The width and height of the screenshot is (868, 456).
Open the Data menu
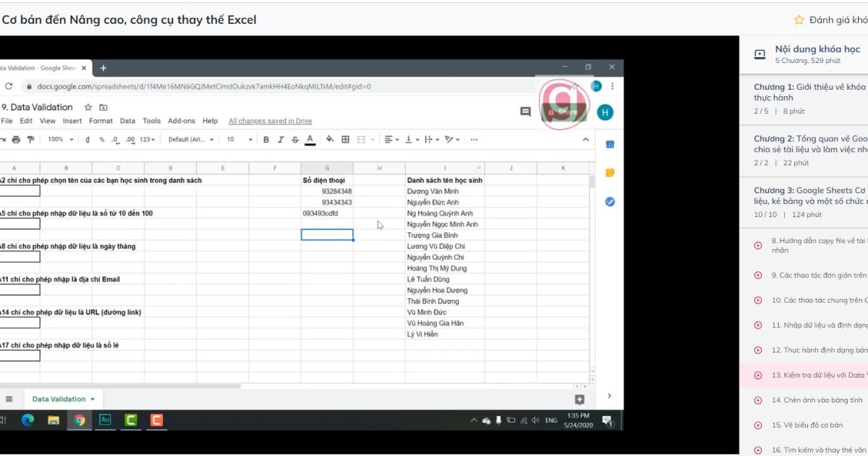[127, 121]
